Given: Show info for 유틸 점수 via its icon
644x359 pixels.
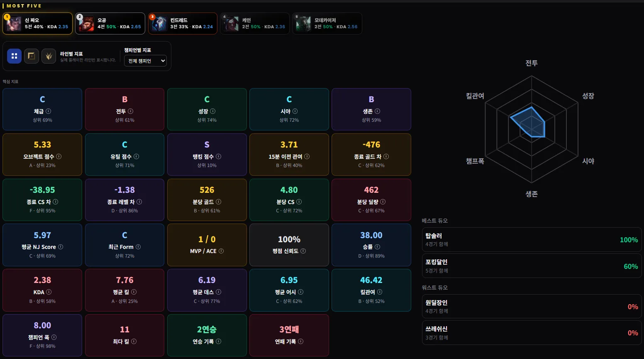Looking at the screenshot, I should (137, 157).
